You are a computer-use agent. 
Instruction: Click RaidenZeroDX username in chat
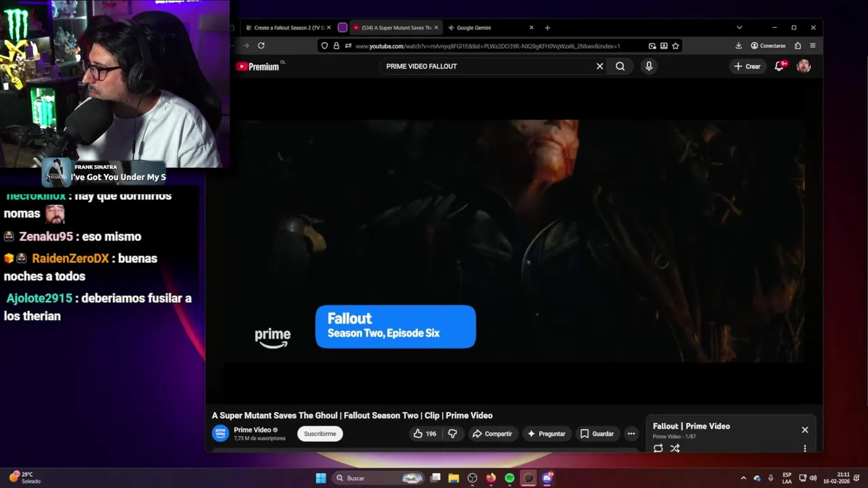coord(71,258)
